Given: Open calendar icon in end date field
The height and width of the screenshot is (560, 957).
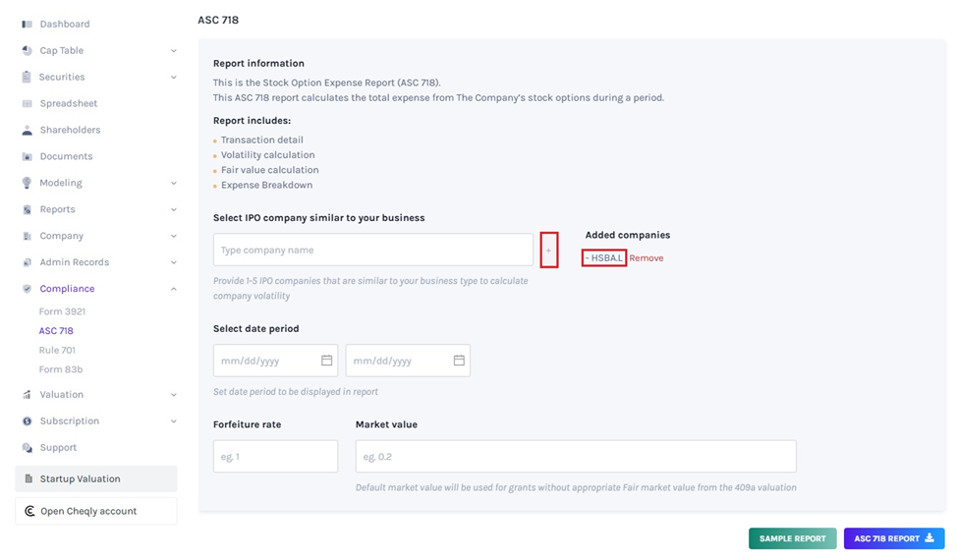Looking at the screenshot, I should (459, 361).
